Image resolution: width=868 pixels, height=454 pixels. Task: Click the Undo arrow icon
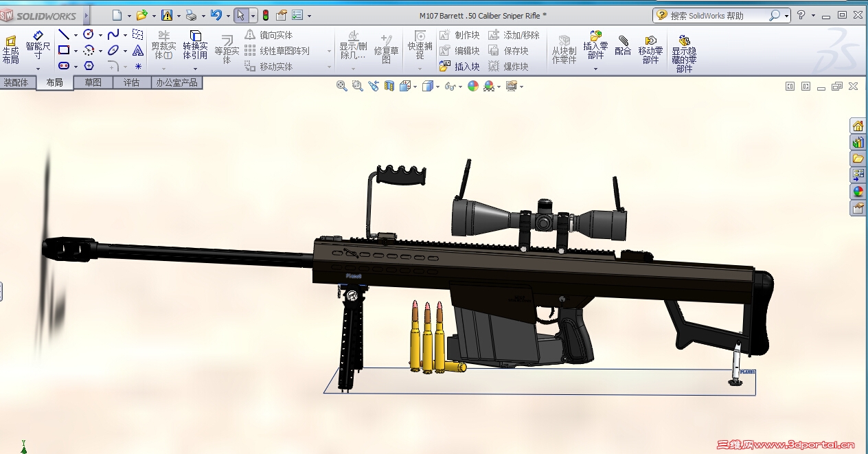pyautogui.click(x=216, y=15)
